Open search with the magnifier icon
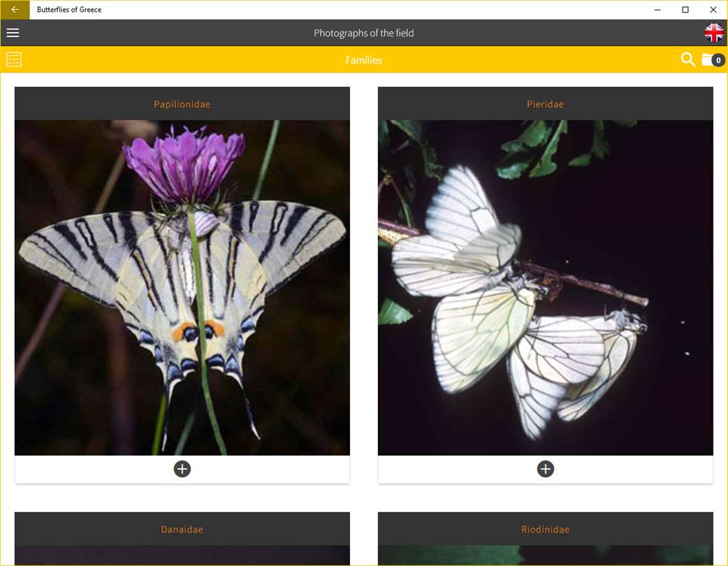This screenshot has width=728, height=566. [687, 59]
